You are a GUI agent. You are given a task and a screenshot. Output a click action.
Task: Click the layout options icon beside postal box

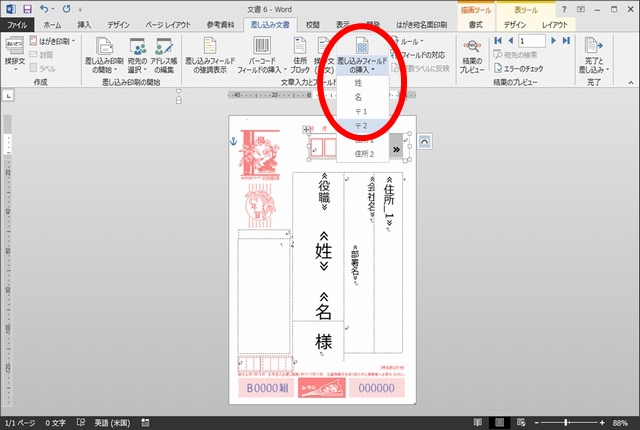click(x=424, y=142)
